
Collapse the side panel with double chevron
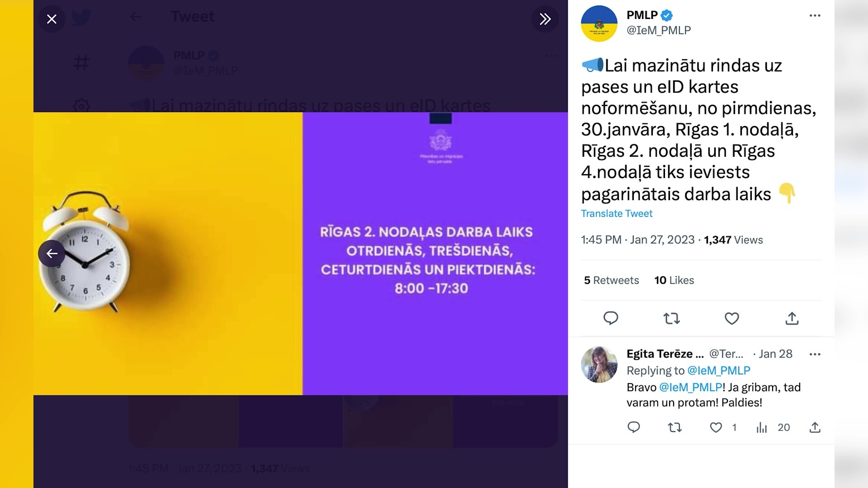[x=545, y=19]
